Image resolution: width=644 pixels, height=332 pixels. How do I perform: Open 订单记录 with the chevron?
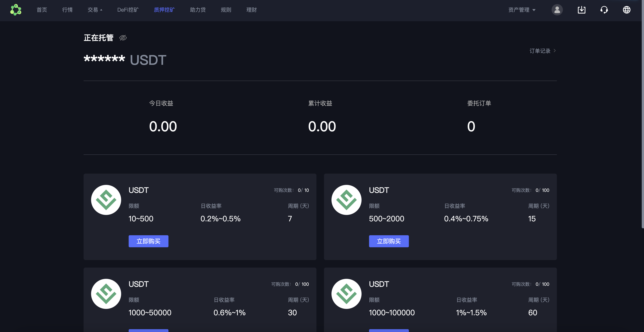click(543, 51)
